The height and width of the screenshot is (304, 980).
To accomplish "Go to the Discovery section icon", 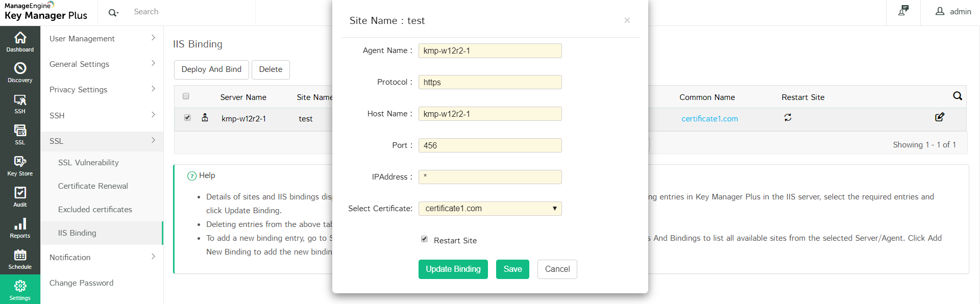I will [x=20, y=72].
